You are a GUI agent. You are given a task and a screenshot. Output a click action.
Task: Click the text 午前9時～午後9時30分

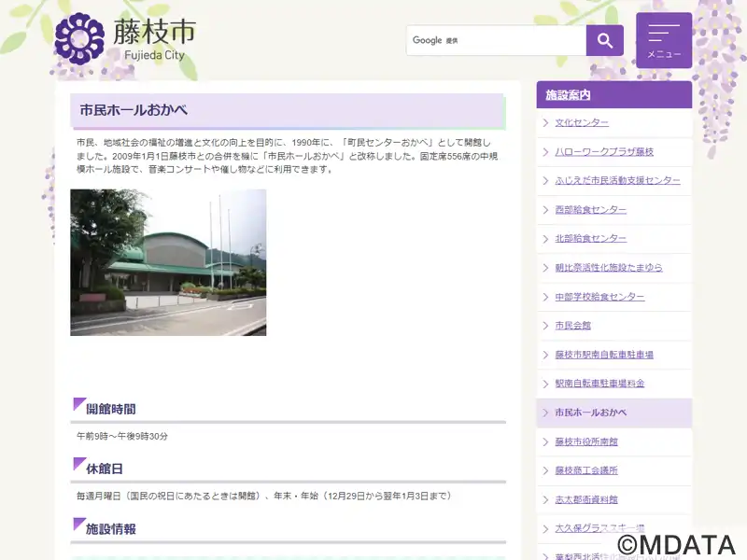tap(122, 436)
